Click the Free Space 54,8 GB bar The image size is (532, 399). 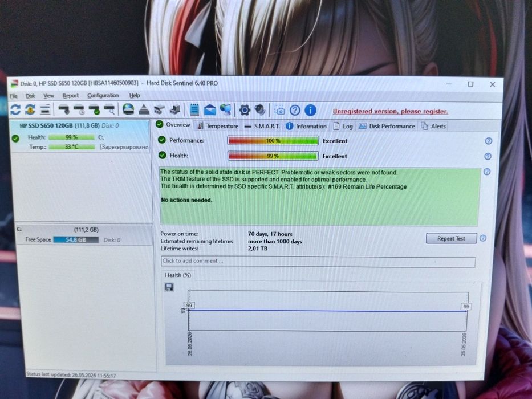pos(76,239)
